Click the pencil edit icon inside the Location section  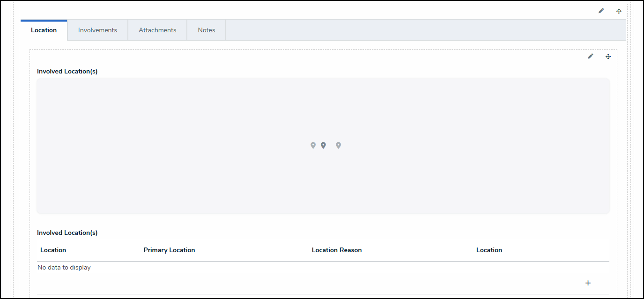590,56
